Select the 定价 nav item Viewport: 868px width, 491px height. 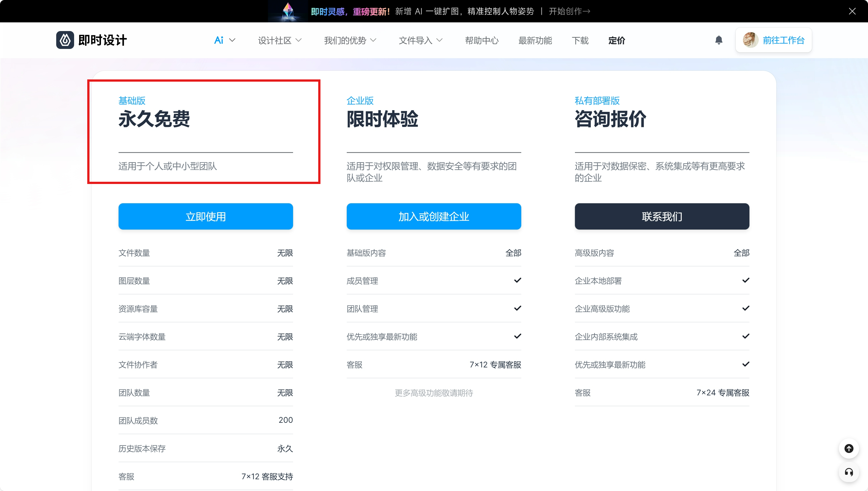pos(617,41)
